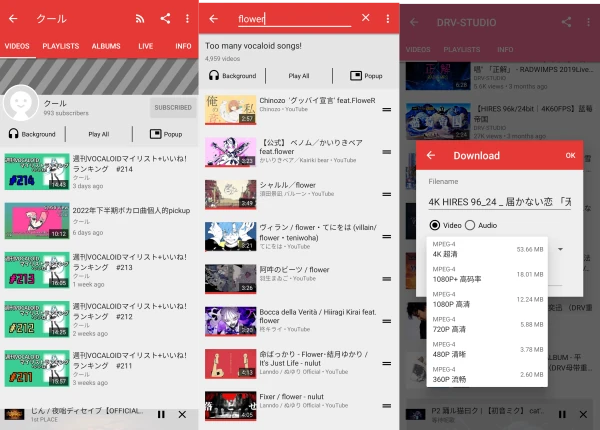Open the ランキング #213 video
Viewport: 600px width, 430px height.
pos(97,270)
